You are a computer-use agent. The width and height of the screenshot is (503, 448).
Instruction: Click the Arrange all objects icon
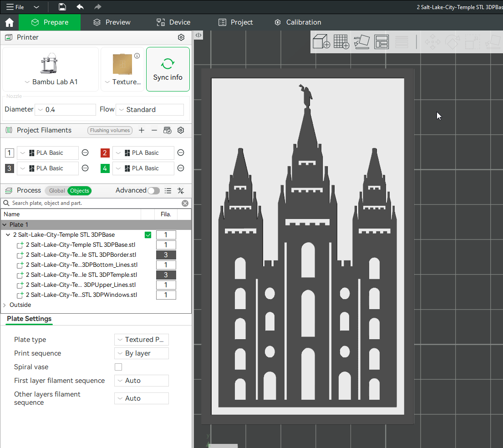(381, 42)
